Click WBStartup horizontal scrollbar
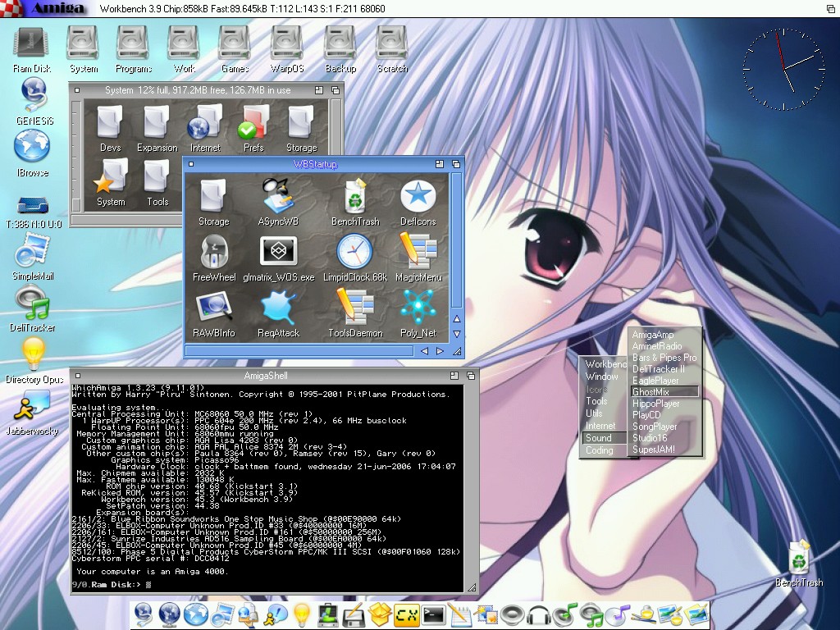Viewport: 840px width, 630px height. point(299,351)
